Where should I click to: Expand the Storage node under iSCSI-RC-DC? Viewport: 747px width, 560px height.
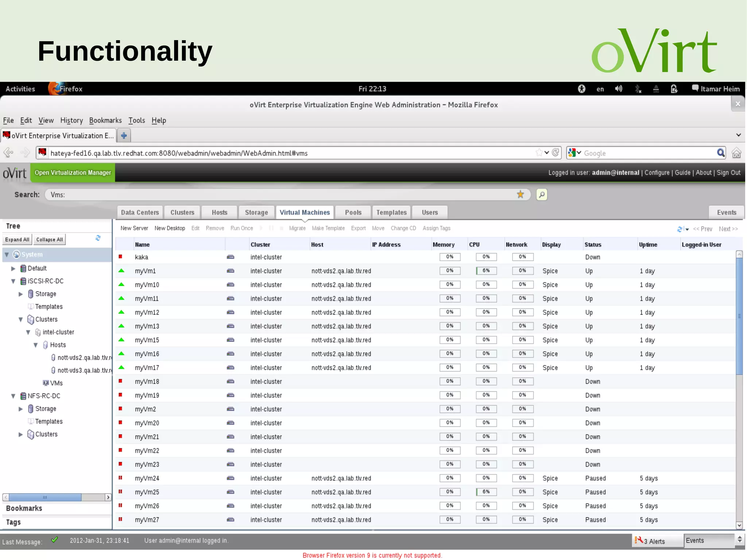point(21,294)
